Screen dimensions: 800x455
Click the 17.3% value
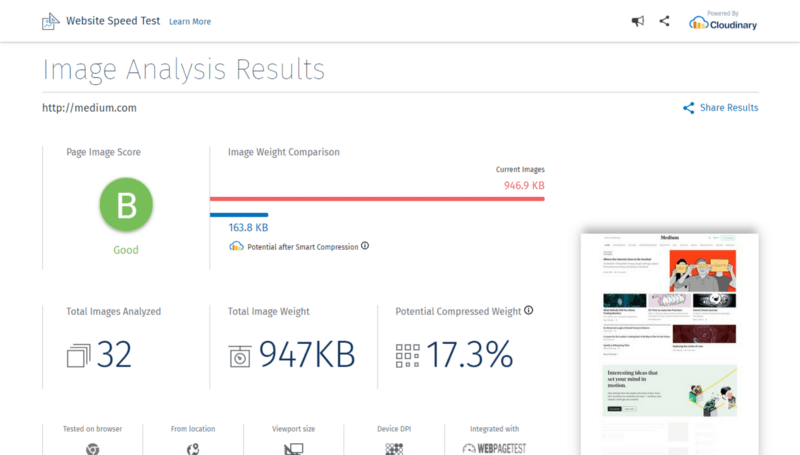(x=469, y=355)
